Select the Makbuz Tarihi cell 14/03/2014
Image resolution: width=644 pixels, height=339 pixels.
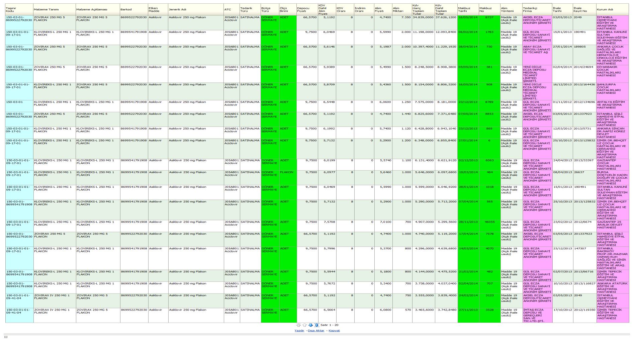(x=468, y=258)
